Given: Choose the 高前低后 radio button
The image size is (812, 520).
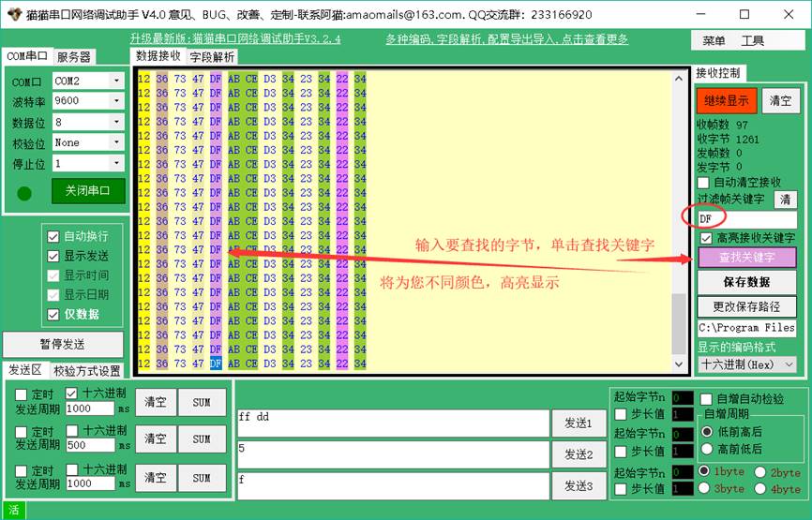Looking at the screenshot, I should tap(706, 449).
